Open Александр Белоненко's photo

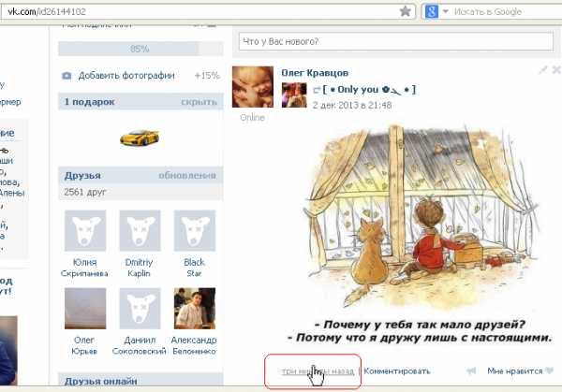195,308
